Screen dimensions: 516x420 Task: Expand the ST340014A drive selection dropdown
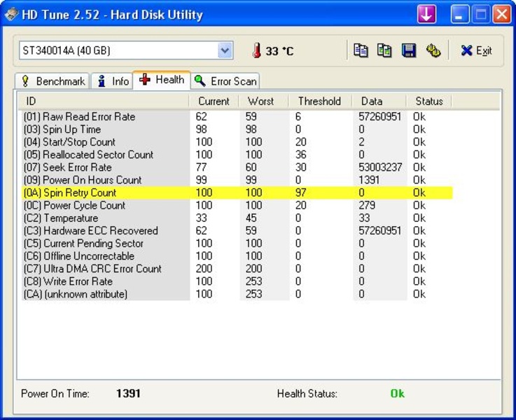coord(225,50)
